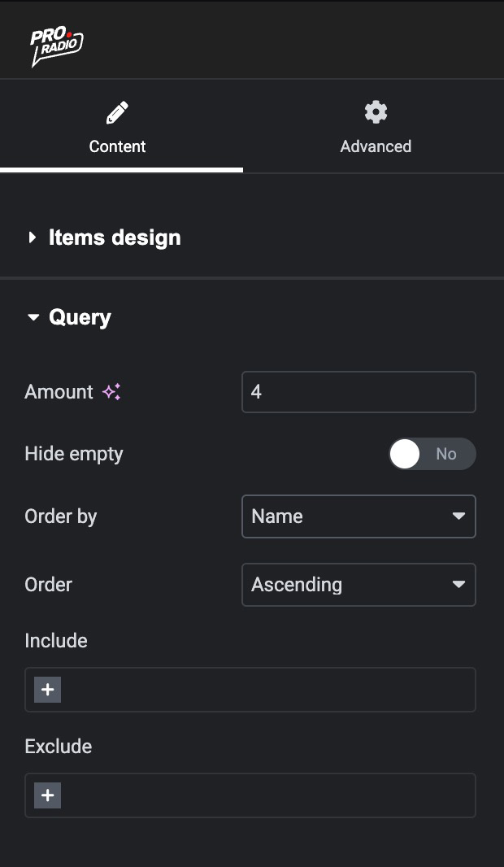Viewport: 504px width, 867px height.
Task: Switch to the Advanced tab
Action: click(376, 146)
